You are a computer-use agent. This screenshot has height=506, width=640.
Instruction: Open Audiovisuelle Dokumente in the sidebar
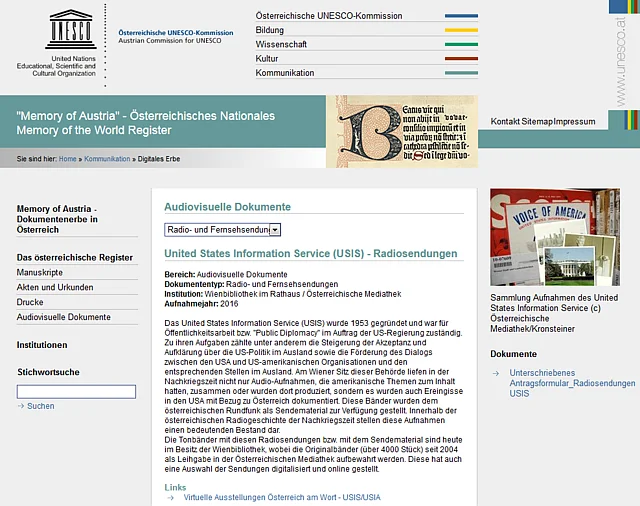pyautogui.click(x=63, y=317)
